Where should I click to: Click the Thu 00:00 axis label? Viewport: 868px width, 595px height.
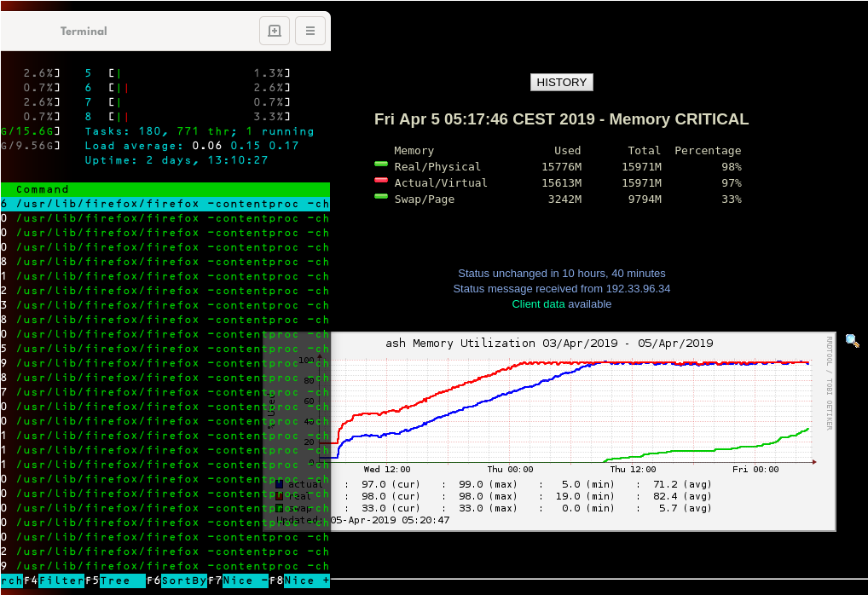click(510, 470)
